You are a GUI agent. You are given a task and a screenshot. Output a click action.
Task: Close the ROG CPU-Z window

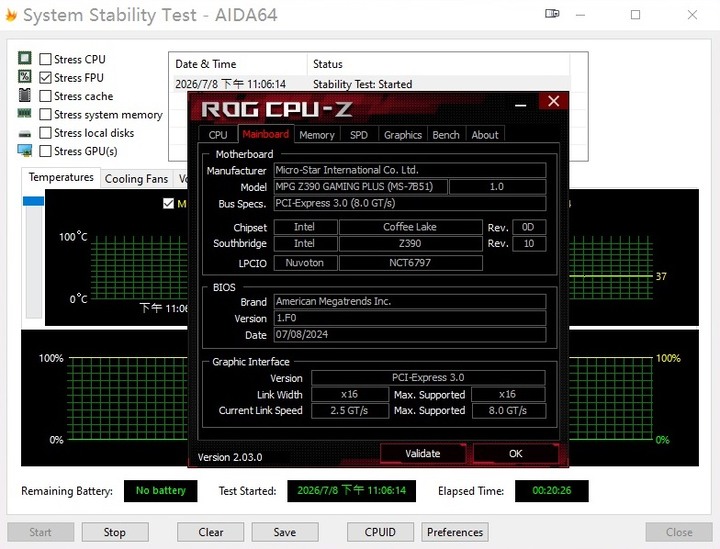coord(554,101)
